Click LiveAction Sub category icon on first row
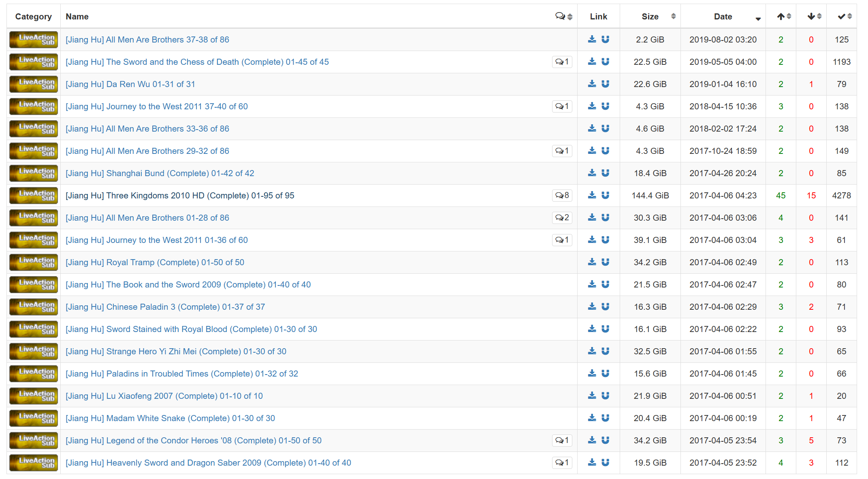Image resolution: width=868 pixels, height=479 pixels. coord(34,40)
